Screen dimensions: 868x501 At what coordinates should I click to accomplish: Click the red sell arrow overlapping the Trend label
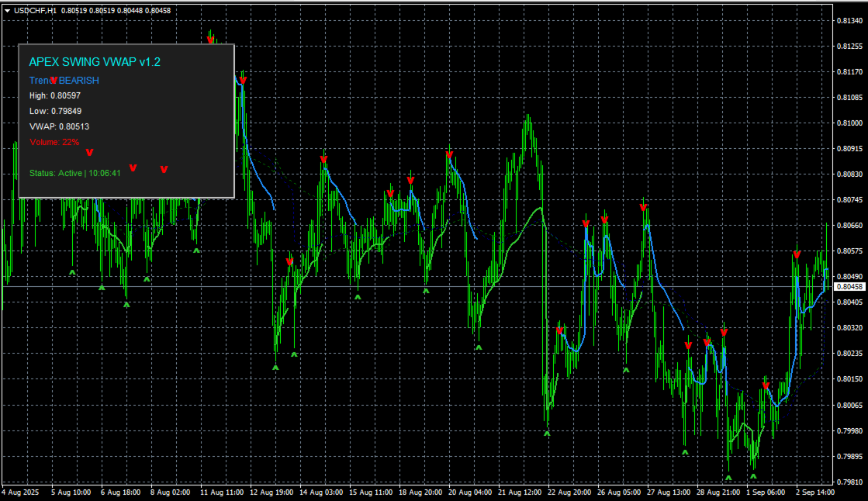(x=54, y=81)
